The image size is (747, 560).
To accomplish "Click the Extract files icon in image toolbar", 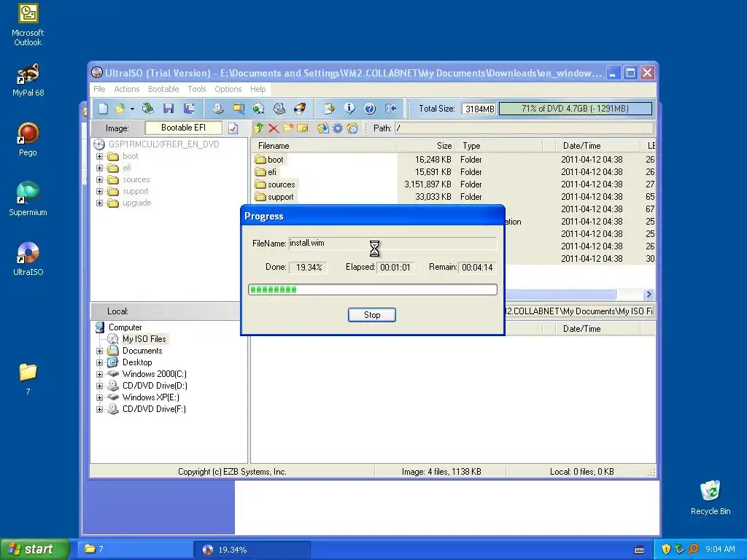I will (323, 128).
